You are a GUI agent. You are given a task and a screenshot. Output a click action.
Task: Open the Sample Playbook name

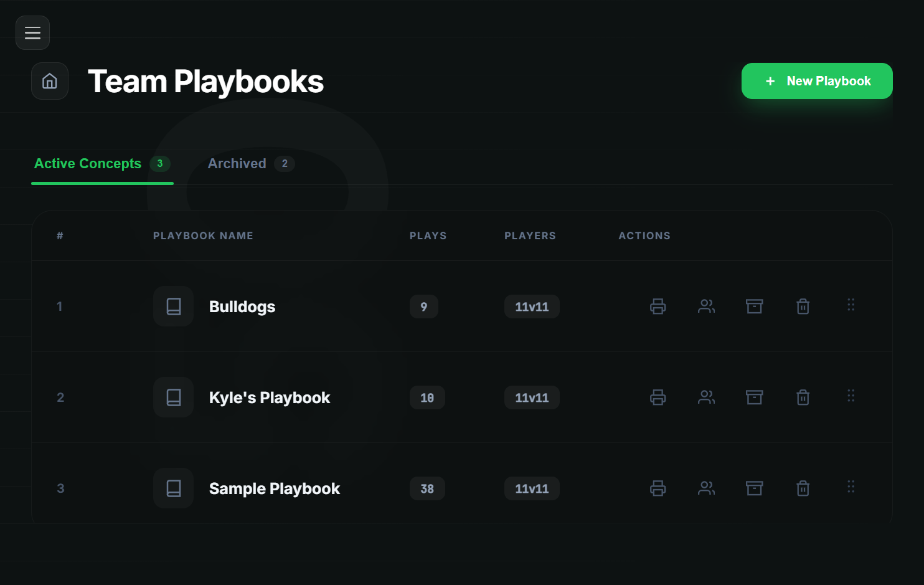point(275,488)
